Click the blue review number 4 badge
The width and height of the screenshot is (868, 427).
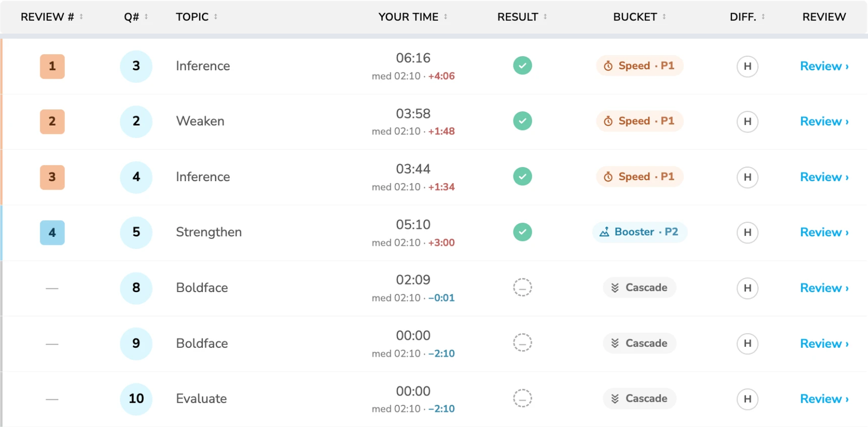52,232
